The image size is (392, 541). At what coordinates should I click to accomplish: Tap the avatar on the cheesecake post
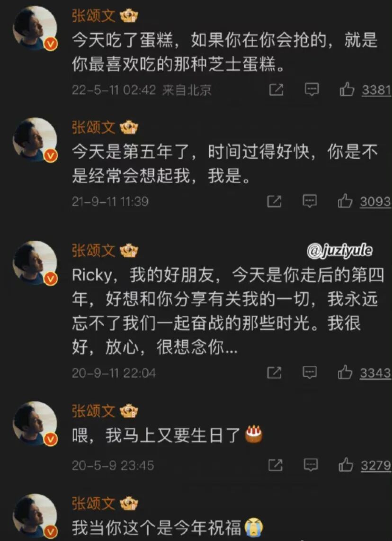coord(35,28)
